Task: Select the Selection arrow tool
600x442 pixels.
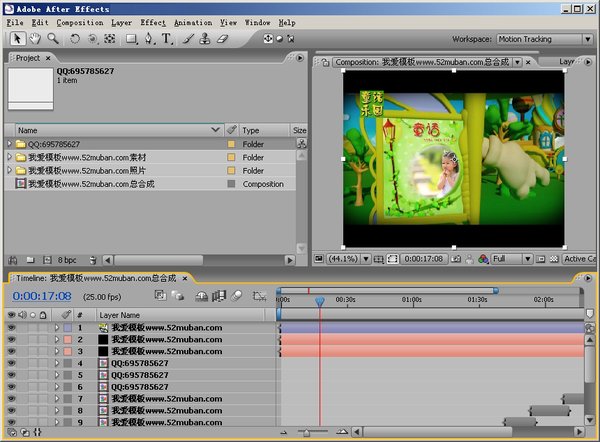Action: tap(17, 39)
